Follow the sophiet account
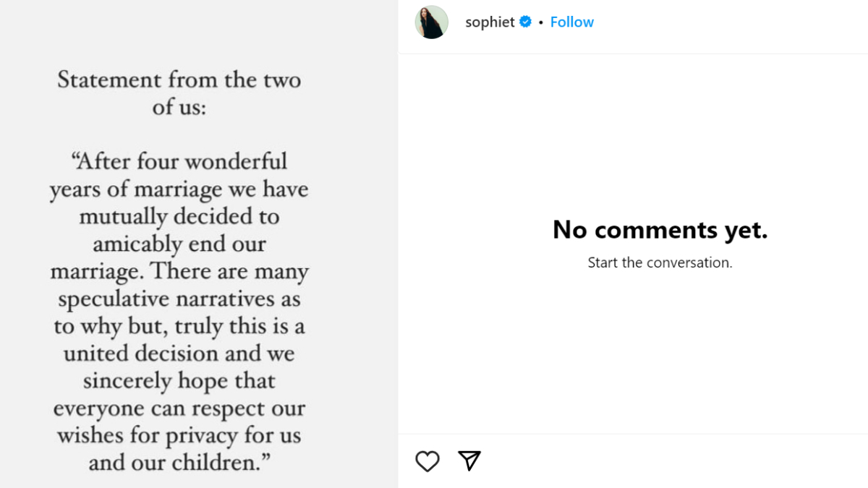This screenshot has height=488, width=868. pyautogui.click(x=571, y=22)
